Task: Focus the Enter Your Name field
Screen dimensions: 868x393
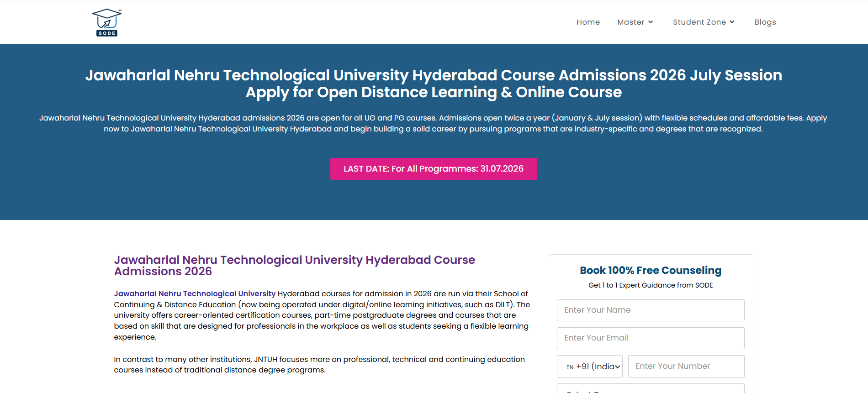Action: tap(651, 310)
